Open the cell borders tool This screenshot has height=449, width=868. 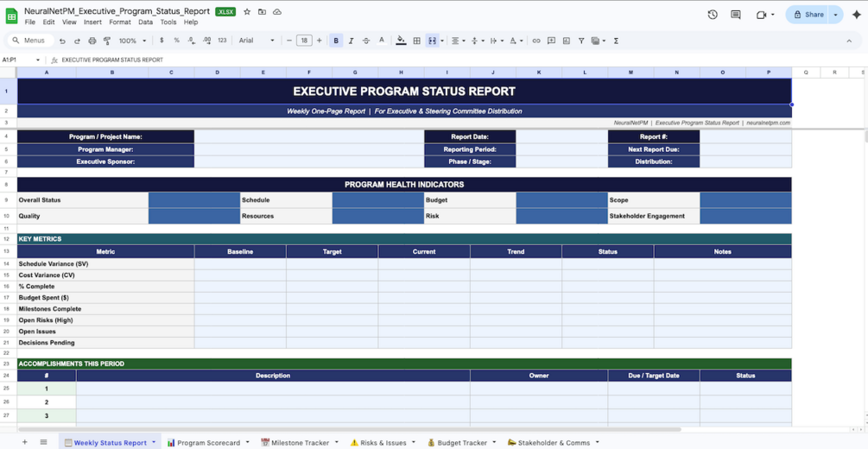coord(417,41)
